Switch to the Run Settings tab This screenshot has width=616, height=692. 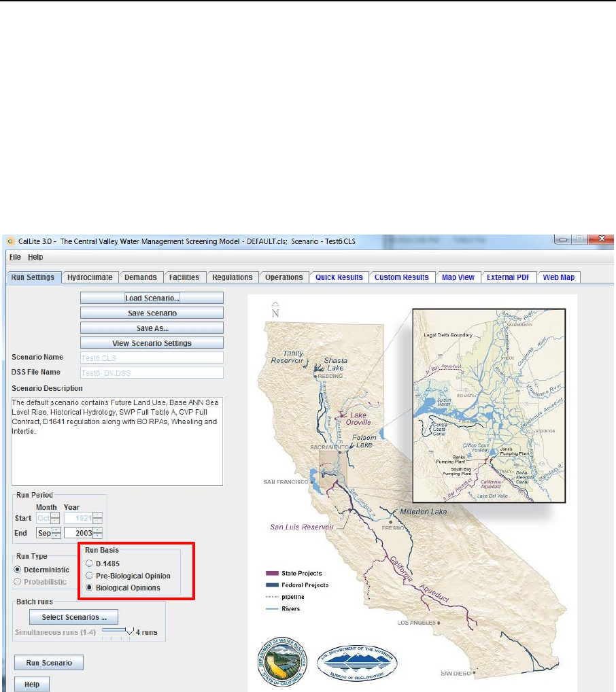pos(33,277)
